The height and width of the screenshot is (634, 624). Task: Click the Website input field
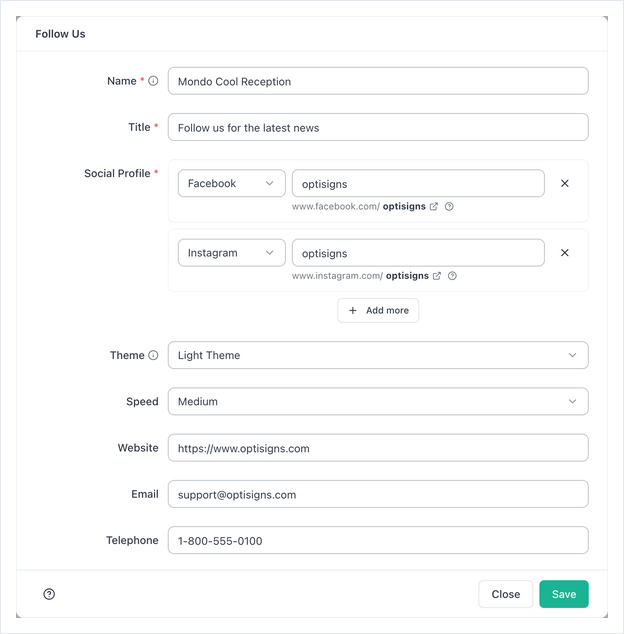(x=378, y=448)
